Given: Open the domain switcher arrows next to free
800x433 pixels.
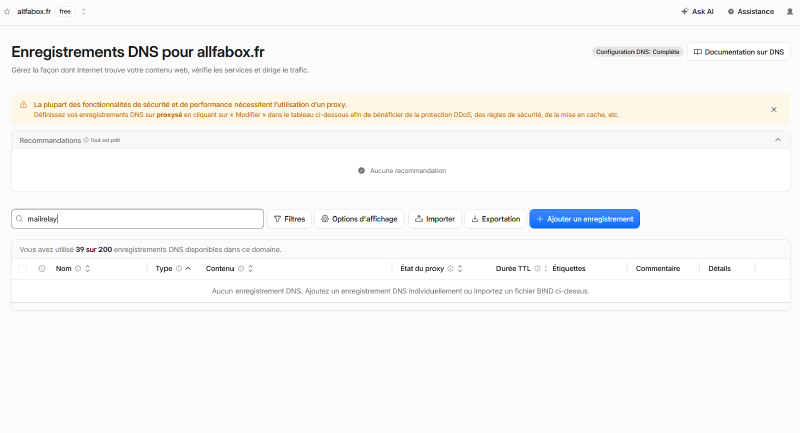Looking at the screenshot, I should 84,11.
